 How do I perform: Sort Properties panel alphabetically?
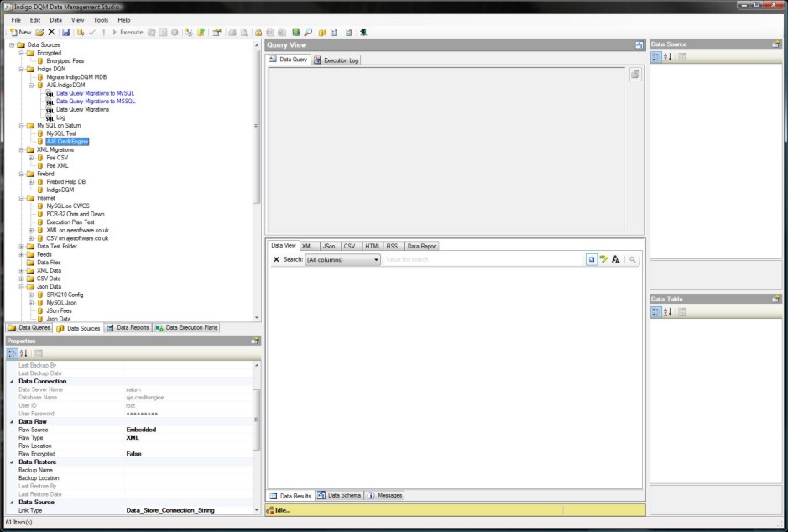coord(23,353)
